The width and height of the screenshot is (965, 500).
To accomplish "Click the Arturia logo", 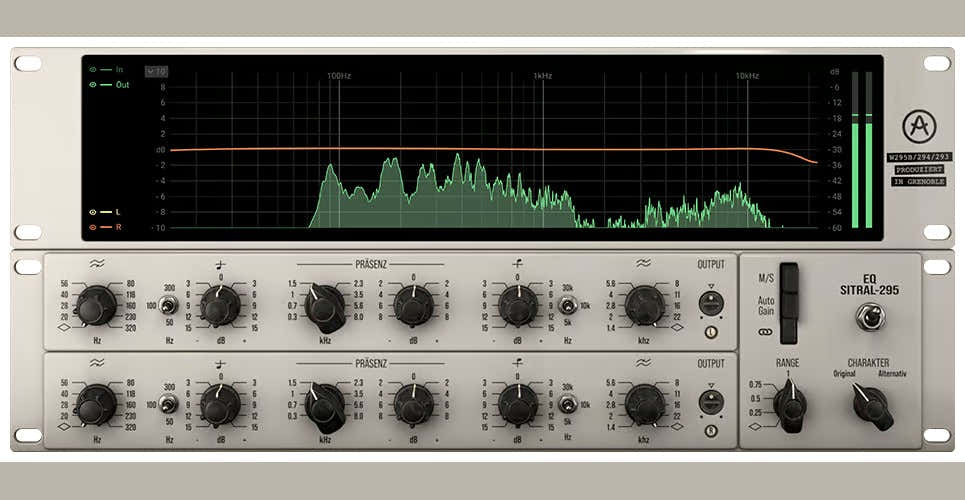I will pyautogui.click(x=919, y=126).
